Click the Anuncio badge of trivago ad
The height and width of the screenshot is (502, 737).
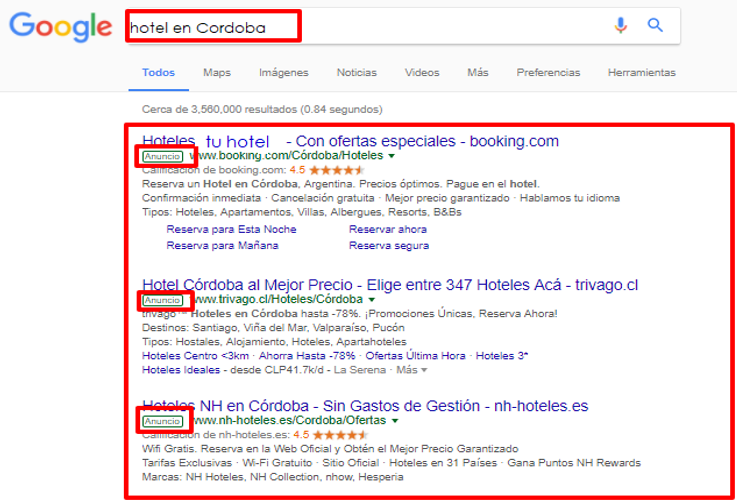click(x=162, y=300)
